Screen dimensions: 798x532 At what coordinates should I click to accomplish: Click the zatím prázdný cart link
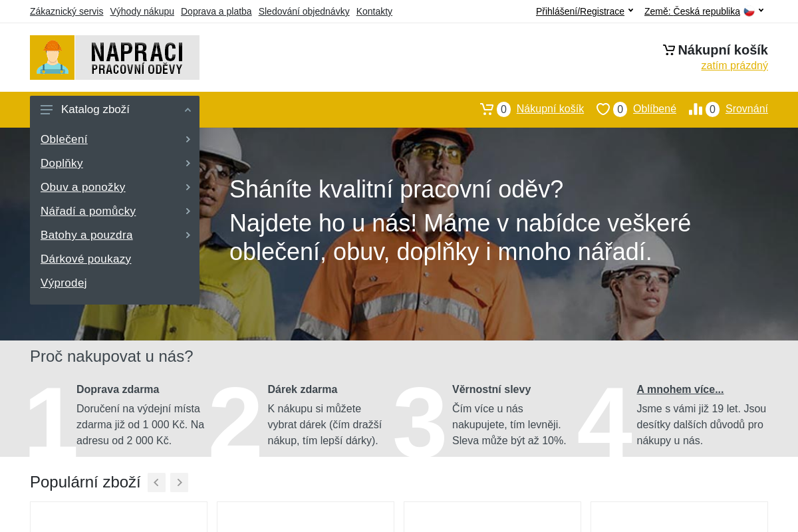point(734,65)
